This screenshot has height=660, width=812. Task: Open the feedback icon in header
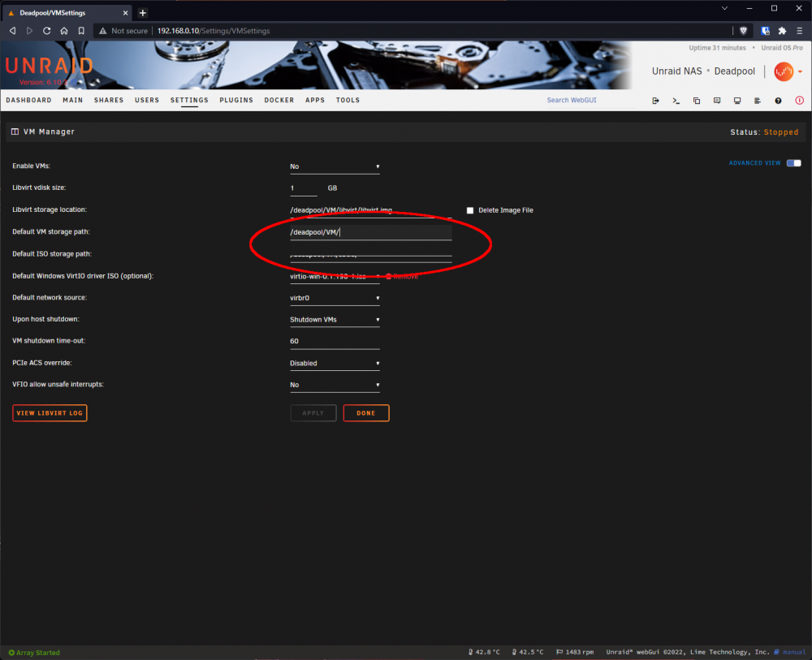[717, 101]
